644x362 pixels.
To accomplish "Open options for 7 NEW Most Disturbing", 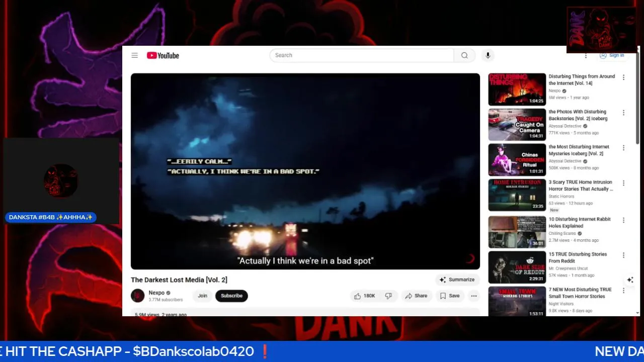I will coord(623,291).
